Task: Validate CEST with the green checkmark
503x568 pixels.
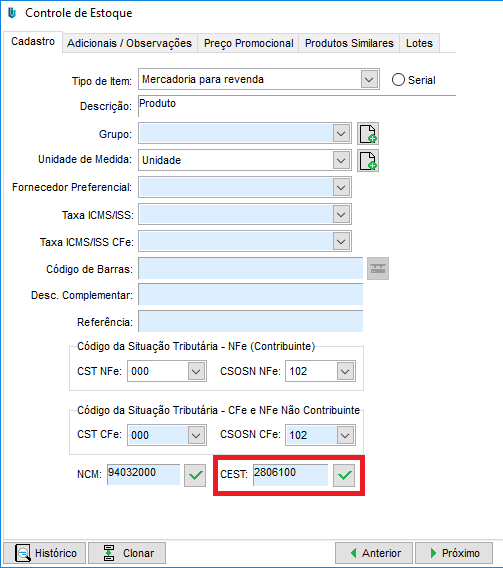Action: coord(344,475)
